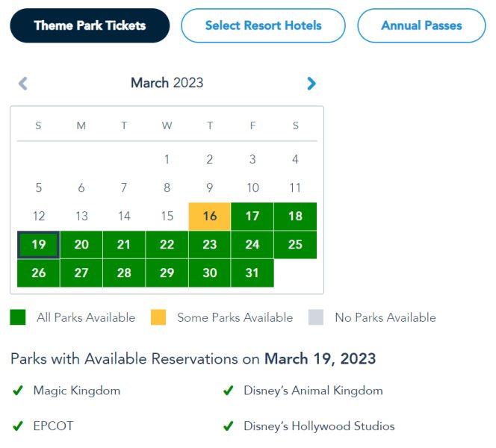Viewport: 496px width, 448px height.
Task: Click gray No Parks Available swatch
Action: tap(316, 317)
